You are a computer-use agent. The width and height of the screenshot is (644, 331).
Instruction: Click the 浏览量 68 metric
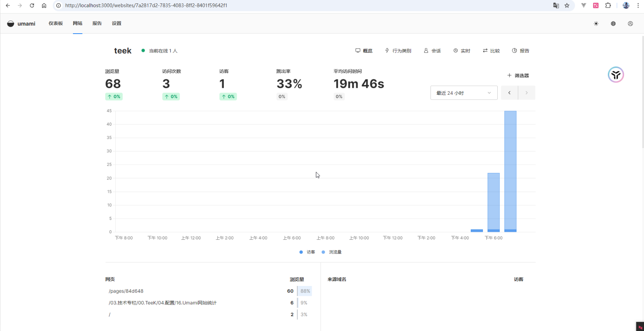pos(114,85)
